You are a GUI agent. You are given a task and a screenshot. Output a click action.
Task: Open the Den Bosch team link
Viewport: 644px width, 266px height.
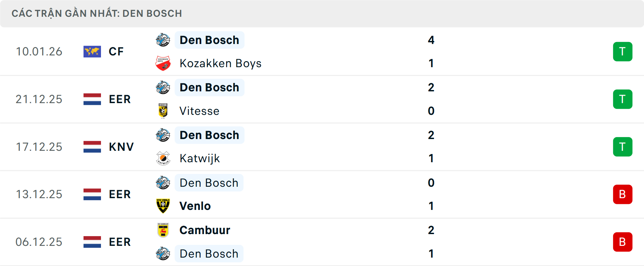pos(209,40)
